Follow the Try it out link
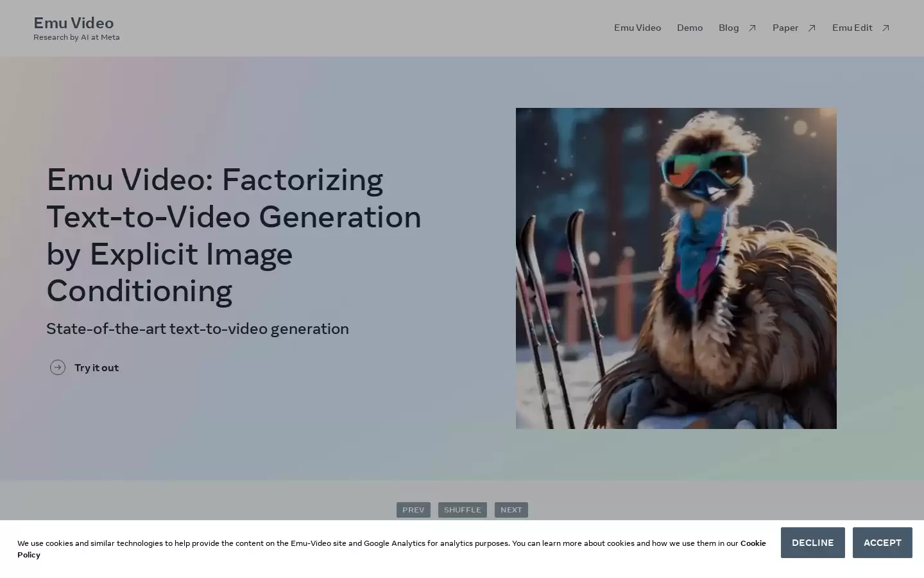 tap(96, 367)
